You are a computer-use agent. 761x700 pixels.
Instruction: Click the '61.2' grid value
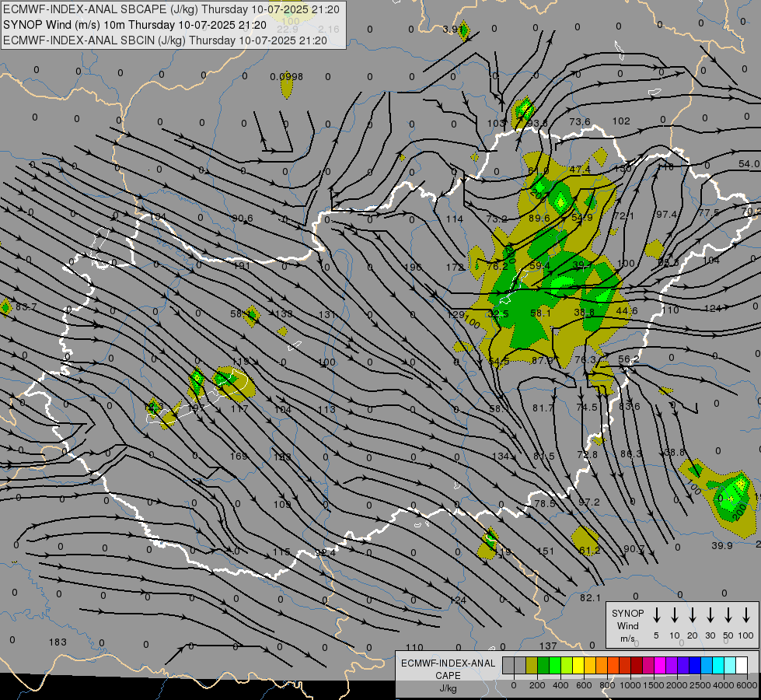coord(590,551)
